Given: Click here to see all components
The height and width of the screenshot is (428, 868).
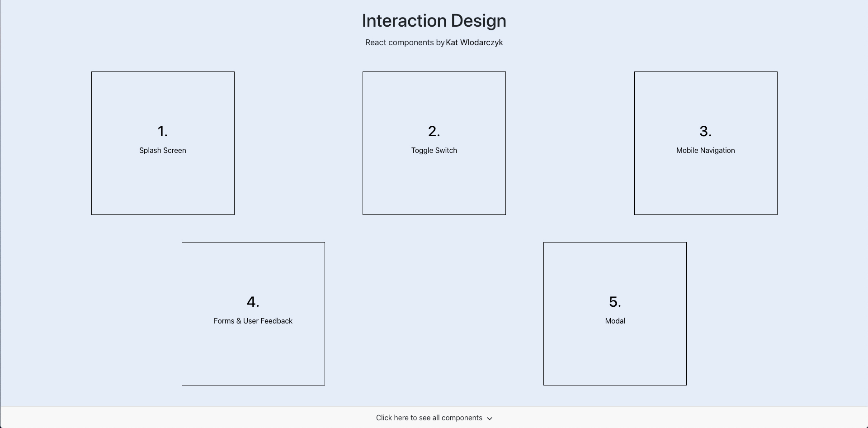Looking at the screenshot, I should pyautogui.click(x=429, y=418).
